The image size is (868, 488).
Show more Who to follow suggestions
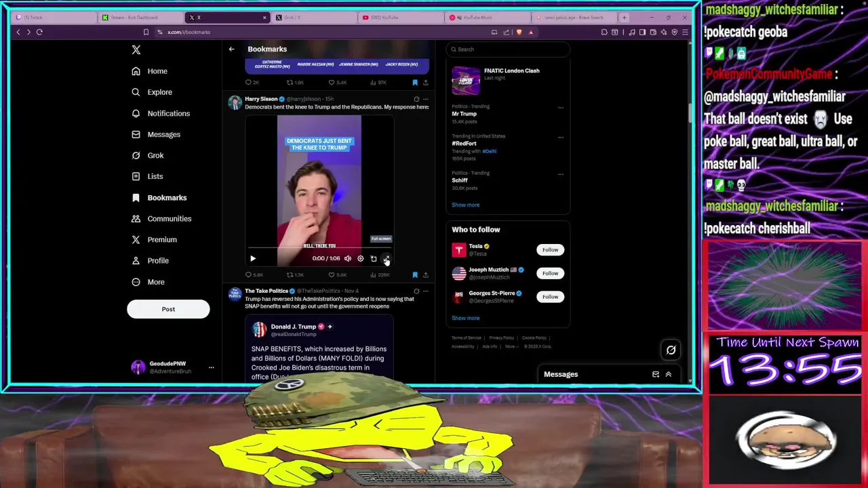[x=466, y=318]
